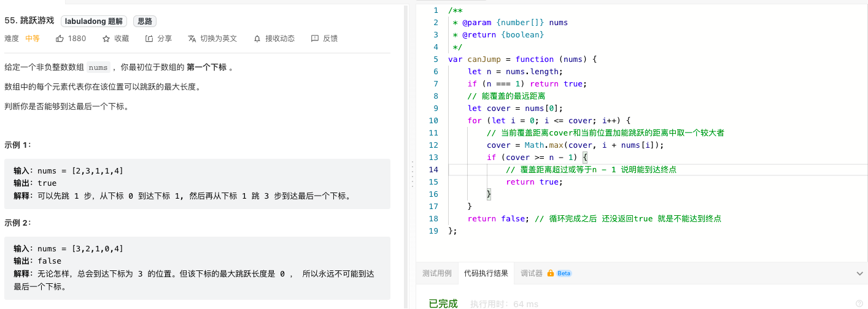
Task: Open the labuladong 题解 tag
Action: point(95,21)
